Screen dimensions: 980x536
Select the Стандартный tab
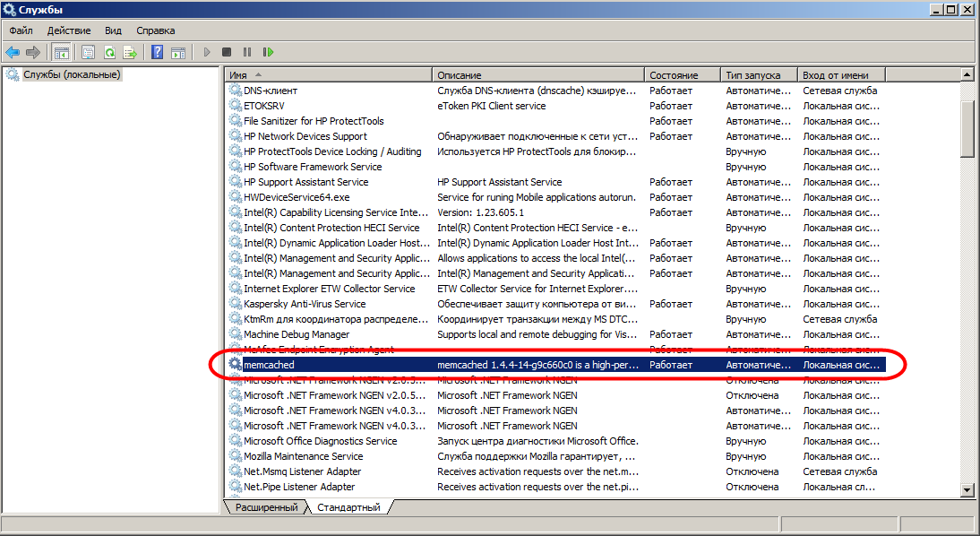(x=348, y=507)
